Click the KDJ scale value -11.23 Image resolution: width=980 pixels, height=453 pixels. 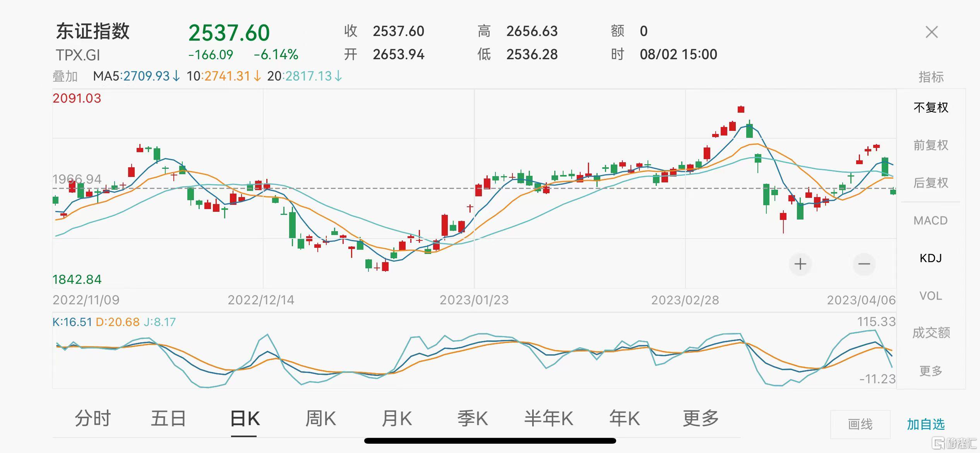[x=877, y=379]
